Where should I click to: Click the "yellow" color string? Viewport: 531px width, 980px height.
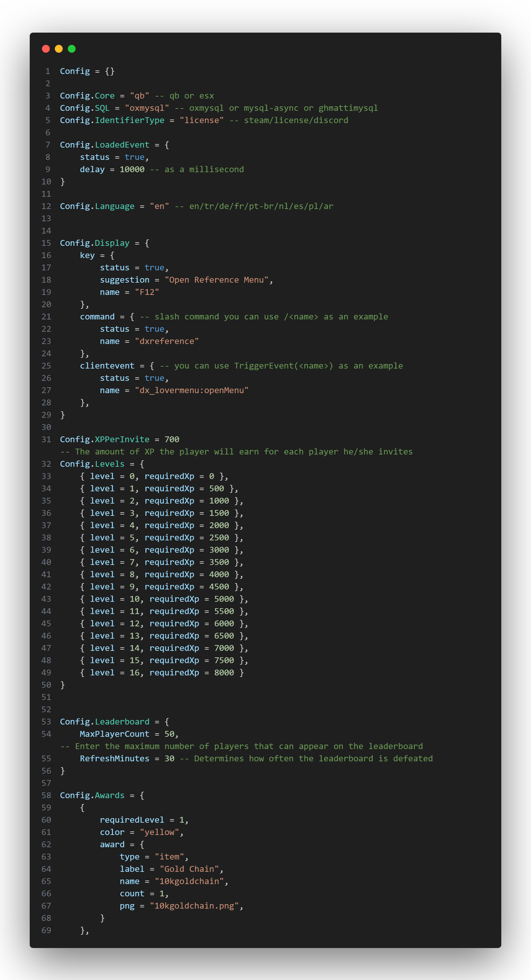click(159, 832)
